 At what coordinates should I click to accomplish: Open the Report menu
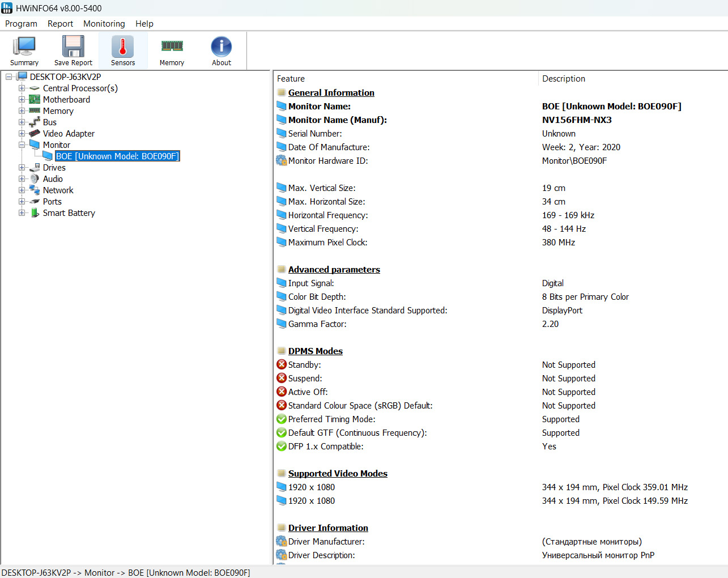[60, 24]
